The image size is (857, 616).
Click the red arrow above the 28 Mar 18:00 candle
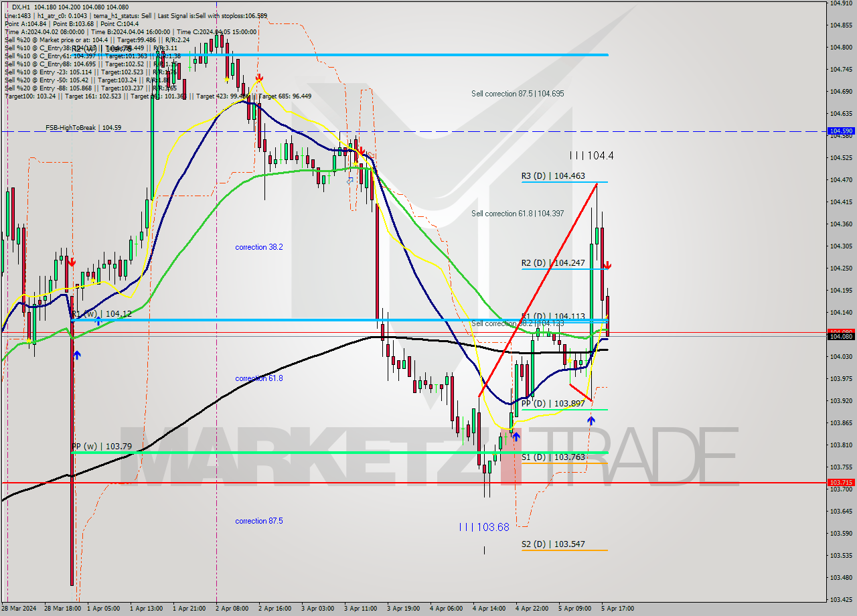click(71, 262)
